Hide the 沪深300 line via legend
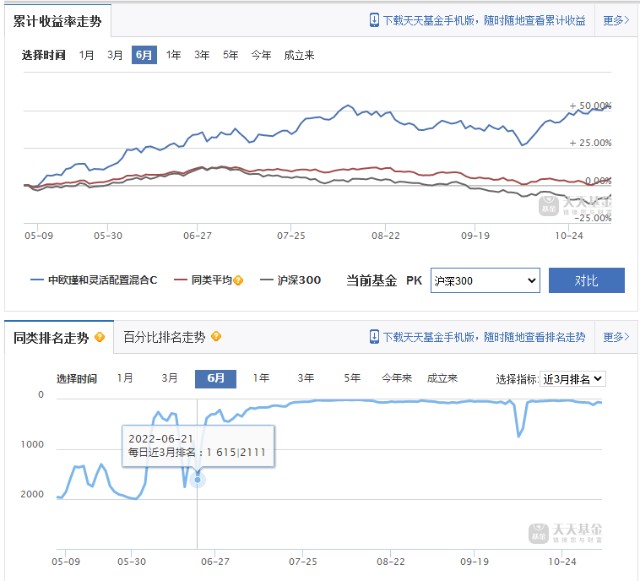 (290, 280)
